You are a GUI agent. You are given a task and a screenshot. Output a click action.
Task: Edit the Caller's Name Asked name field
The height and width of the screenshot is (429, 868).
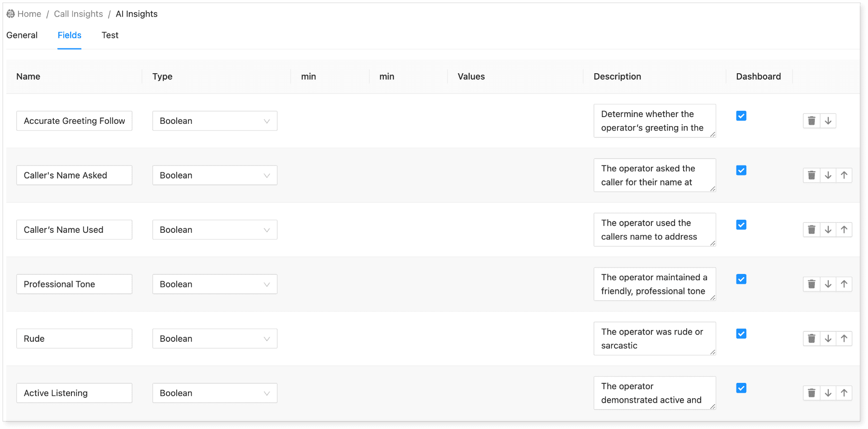[74, 175]
